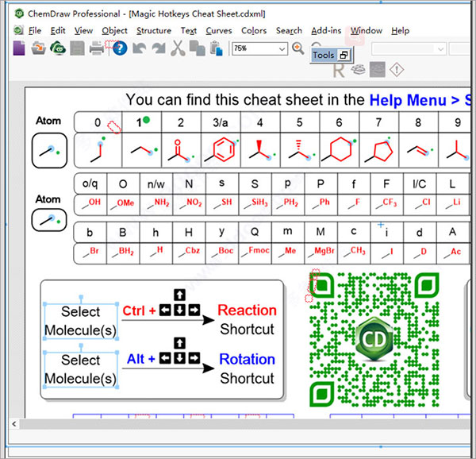This screenshot has height=459, width=476.
Task: Click the 'n/w' hotkey cell
Action: click(156, 183)
